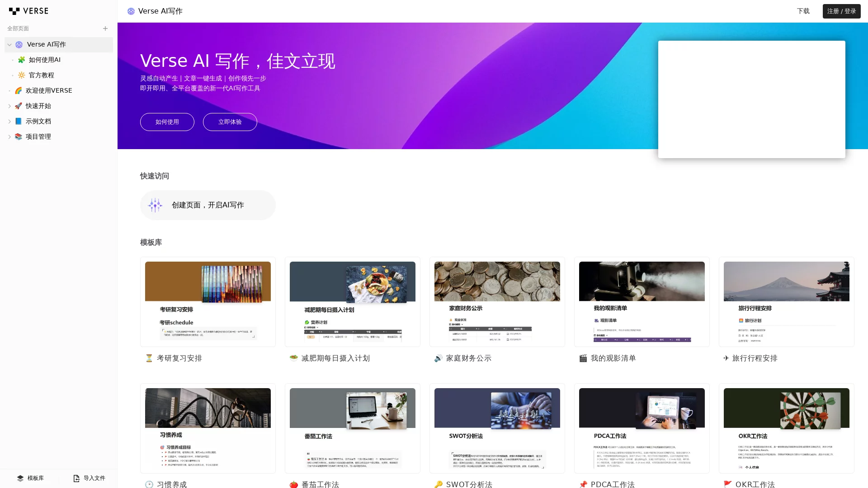Screen dimensions: 868x488
Task: Expand the 示例文档 tree item
Action: [9, 122]
